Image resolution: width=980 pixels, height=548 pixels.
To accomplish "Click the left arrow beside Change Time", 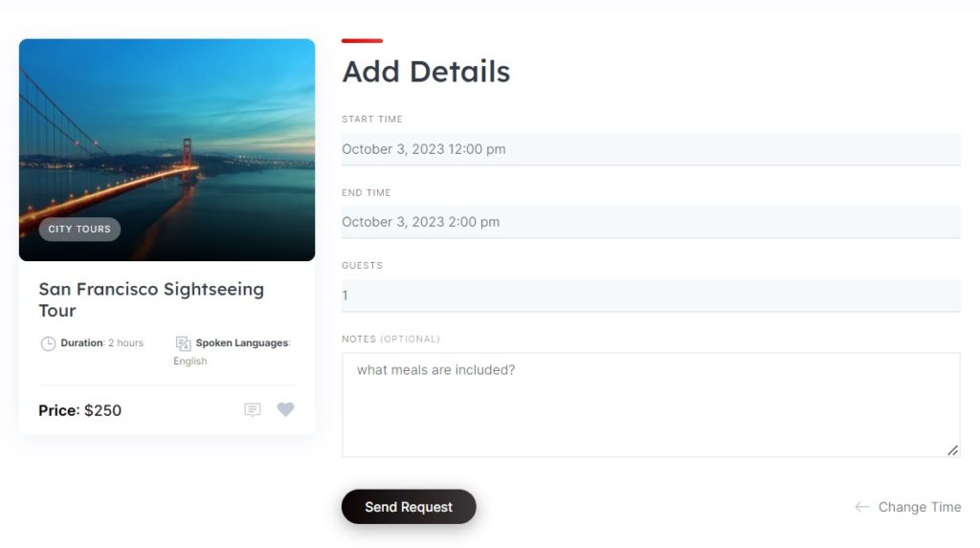I will 861,507.
